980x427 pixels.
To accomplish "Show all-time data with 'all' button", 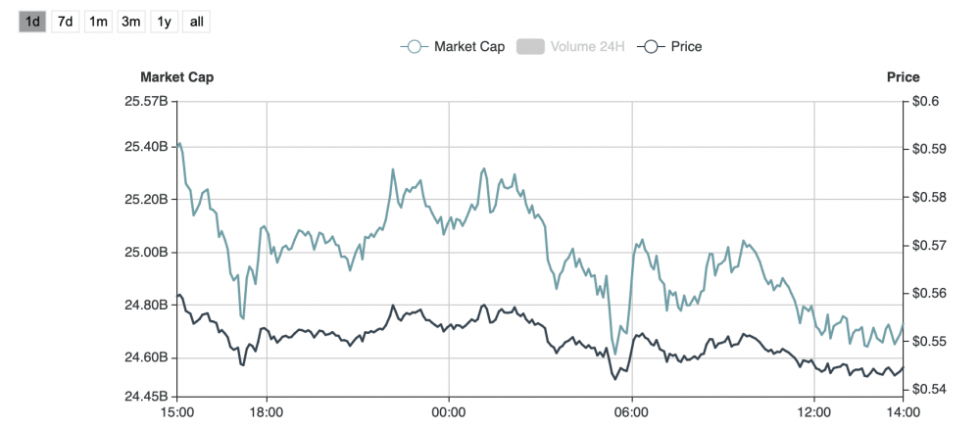I will 196,22.
